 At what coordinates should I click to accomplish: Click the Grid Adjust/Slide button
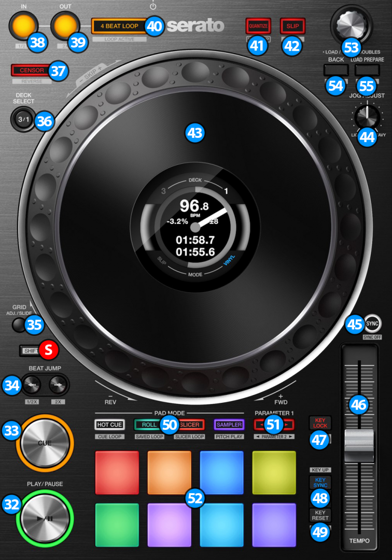20,325
